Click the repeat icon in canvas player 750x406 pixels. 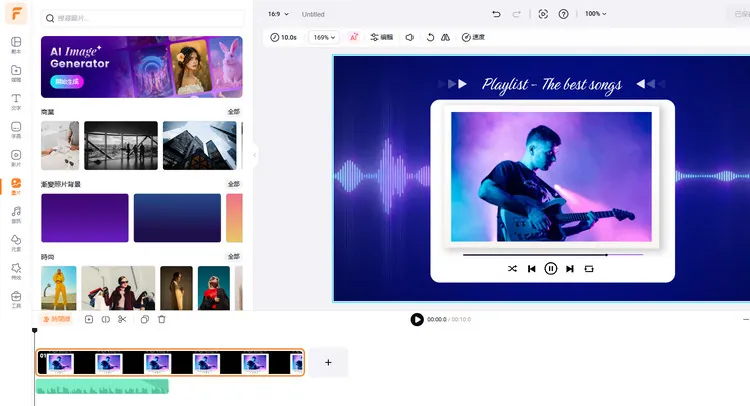(x=589, y=269)
